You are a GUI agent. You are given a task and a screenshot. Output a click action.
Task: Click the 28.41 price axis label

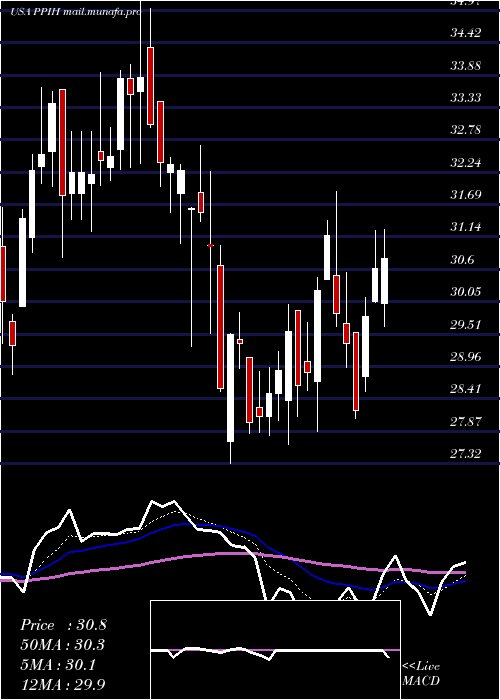[466, 388]
